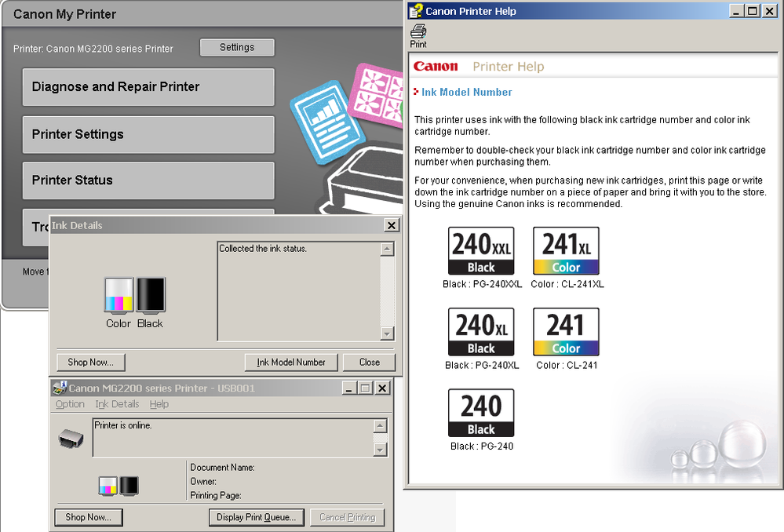Click the printer icon in the status monitor
784x532 pixels.
pos(71,439)
